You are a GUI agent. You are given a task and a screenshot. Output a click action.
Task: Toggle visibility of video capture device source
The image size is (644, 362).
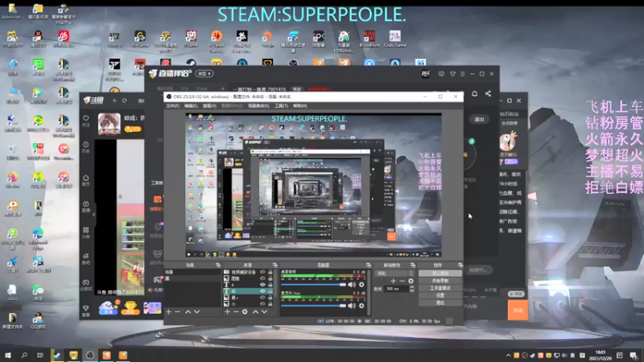(x=263, y=272)
